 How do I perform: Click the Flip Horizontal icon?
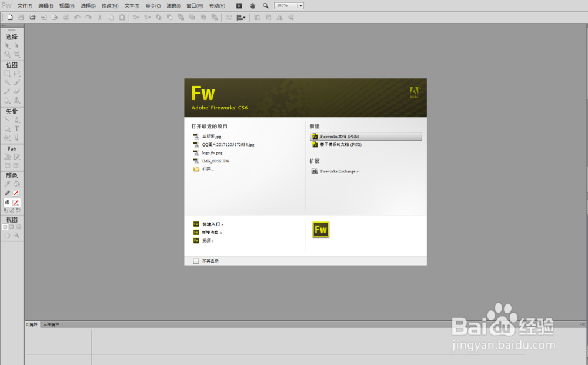coord(279,17)
